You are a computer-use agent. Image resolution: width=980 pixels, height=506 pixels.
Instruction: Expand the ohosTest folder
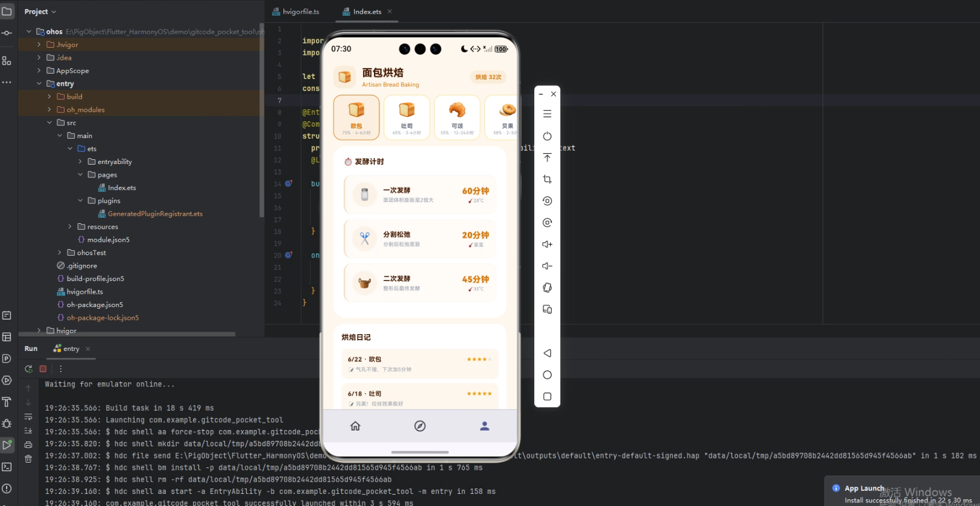click(59, 253)
